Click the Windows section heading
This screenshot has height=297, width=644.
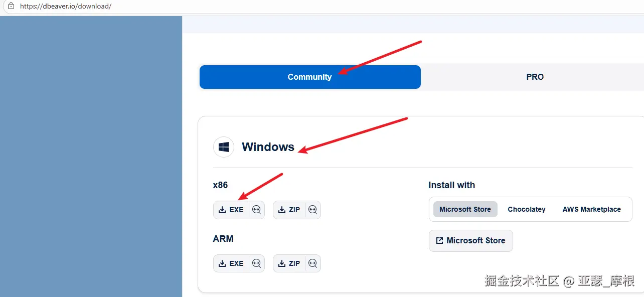click(268, 147)
